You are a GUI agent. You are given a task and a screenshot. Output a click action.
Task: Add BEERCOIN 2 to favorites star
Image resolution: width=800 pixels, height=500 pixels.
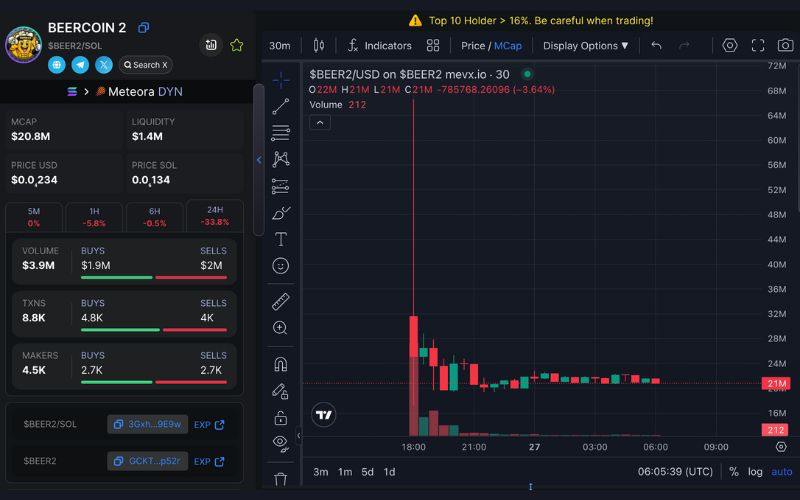click(237, 45)
